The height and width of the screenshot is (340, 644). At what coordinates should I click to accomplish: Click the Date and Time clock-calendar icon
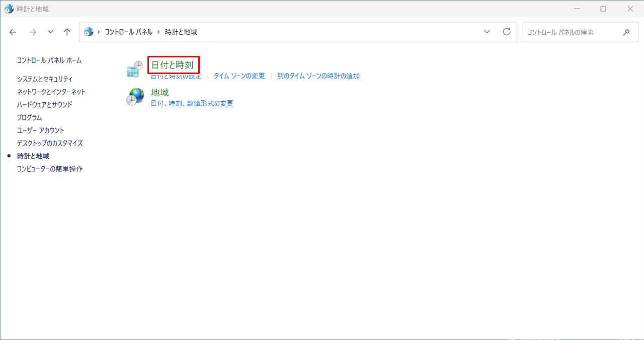pyautogui.click(x=134, y=70)
